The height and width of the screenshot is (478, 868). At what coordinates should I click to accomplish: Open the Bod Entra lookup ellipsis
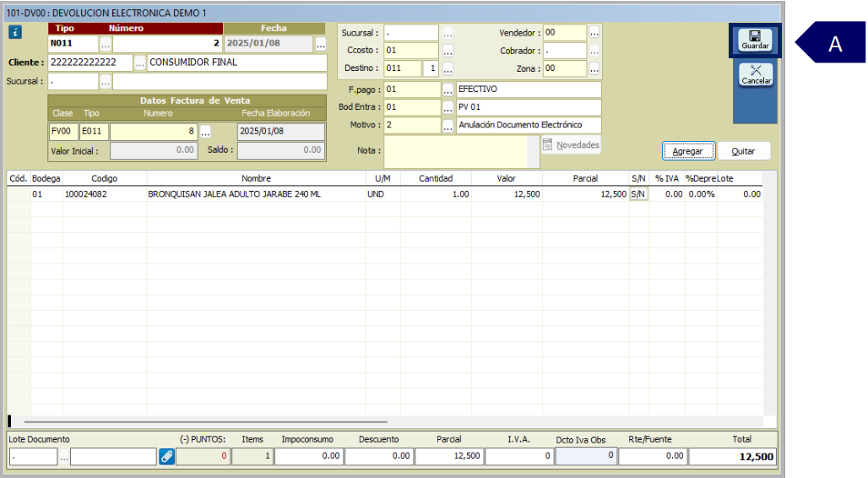point(448,107)
